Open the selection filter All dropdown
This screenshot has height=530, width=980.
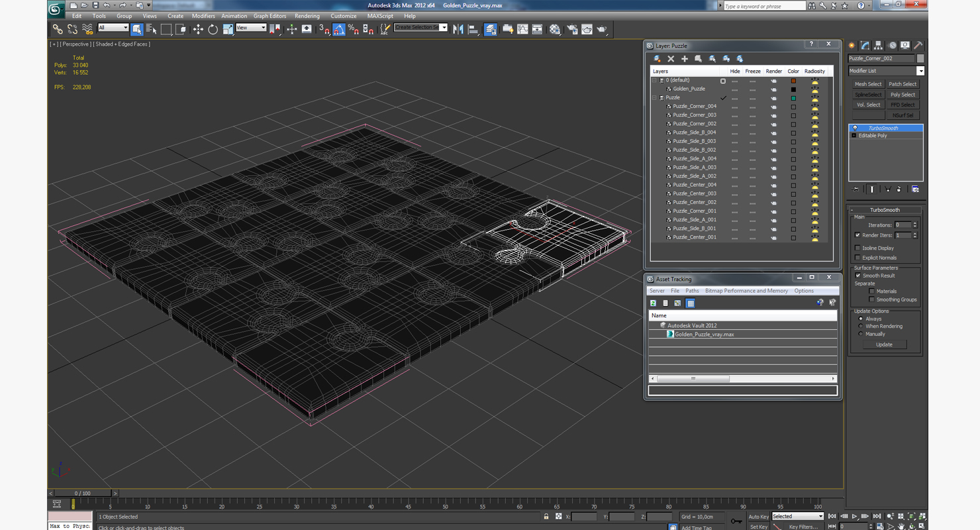click(x=113, y=28)
